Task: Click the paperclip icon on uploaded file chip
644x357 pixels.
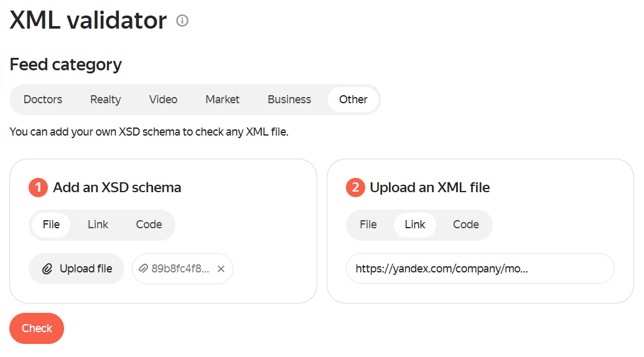Action: (x=144, y=269)
